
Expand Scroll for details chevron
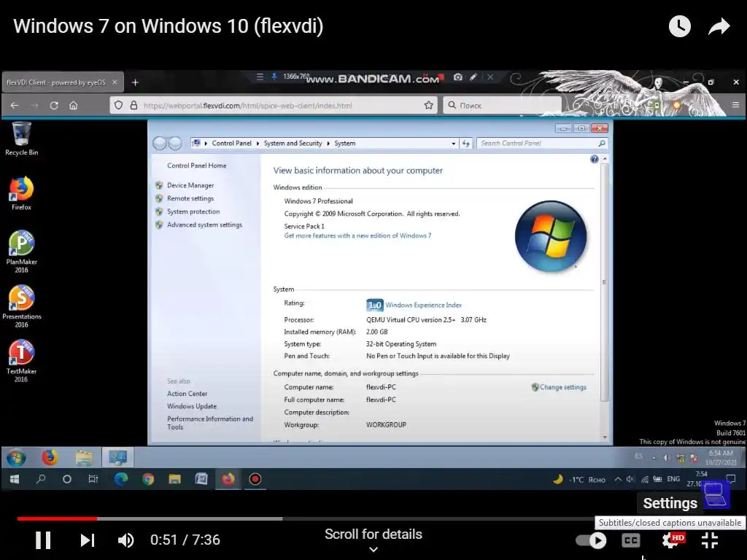(373, 550)
